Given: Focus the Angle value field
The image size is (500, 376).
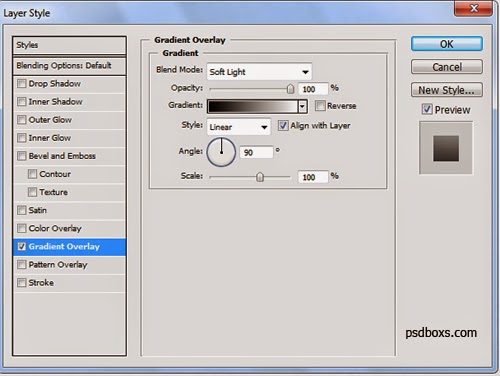Looking at the screenshot, I should 256,152.
